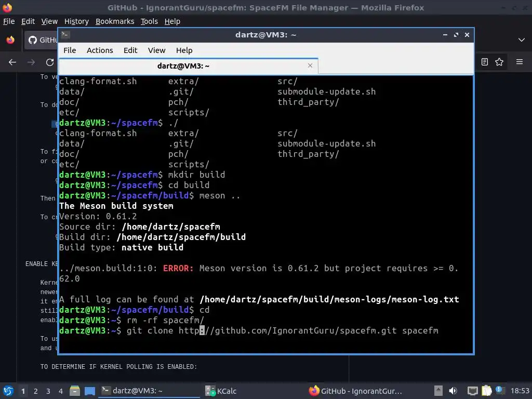Screen dimensions: 532x399
Task: Open Firefox's Bookmarks menu
Action: pyautogui.click(x=115, y=21)
